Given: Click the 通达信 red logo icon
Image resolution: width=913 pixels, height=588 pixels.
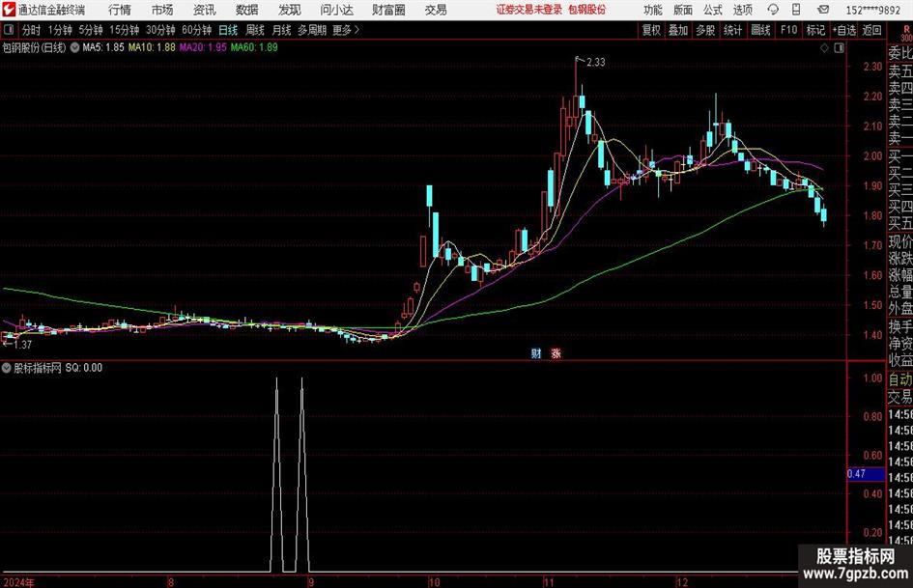Looking at the screenshot, I should pos(8,10).
